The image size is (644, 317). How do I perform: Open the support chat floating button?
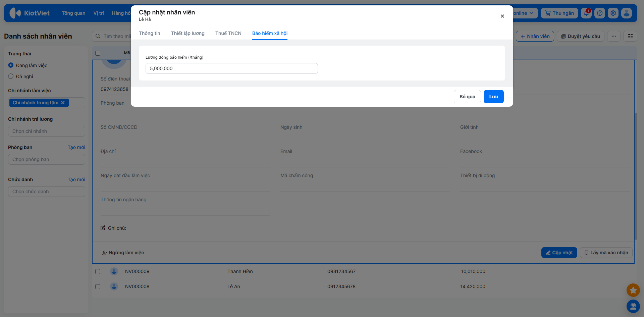click(633, 306)
